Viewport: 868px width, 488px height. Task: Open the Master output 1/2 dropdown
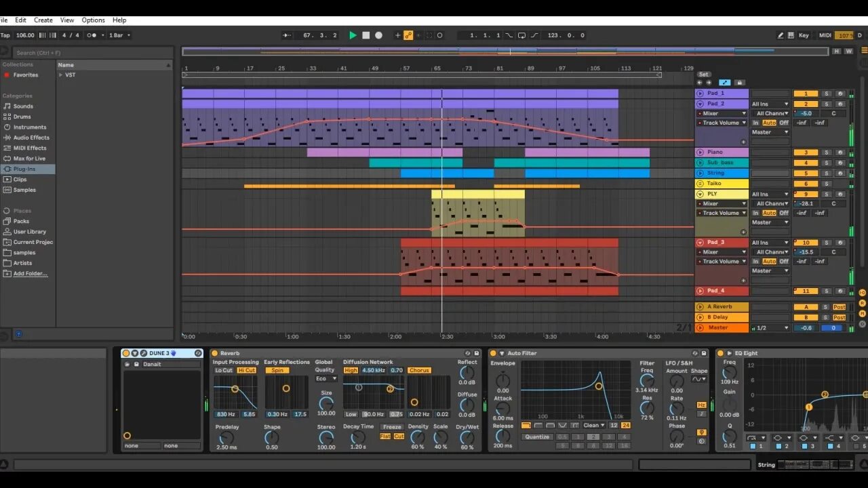coord(772,328)
